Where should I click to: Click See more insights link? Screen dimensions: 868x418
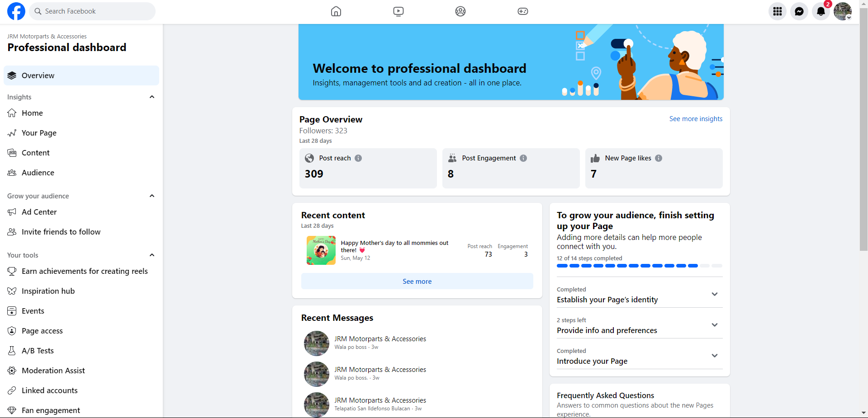pos(696,119)
